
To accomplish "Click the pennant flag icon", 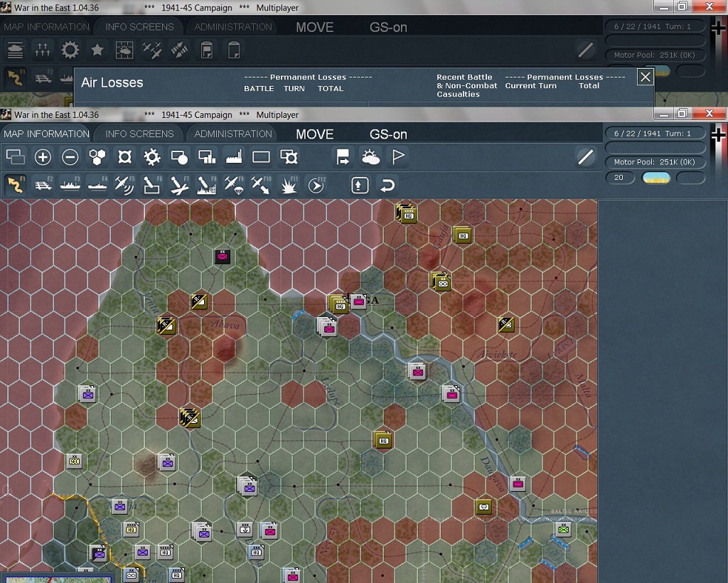I will tap(398, 157).
